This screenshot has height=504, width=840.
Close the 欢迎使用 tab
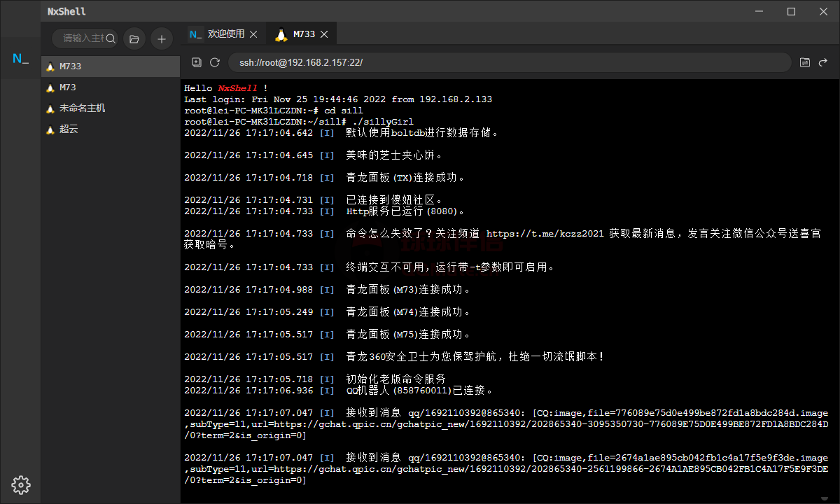(253, 34)
